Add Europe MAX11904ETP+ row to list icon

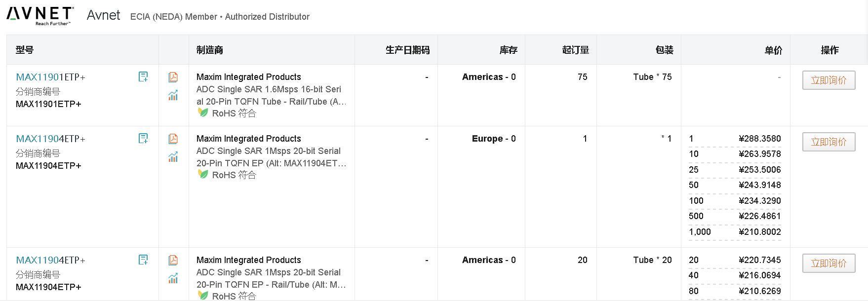(x=143, y=138)
